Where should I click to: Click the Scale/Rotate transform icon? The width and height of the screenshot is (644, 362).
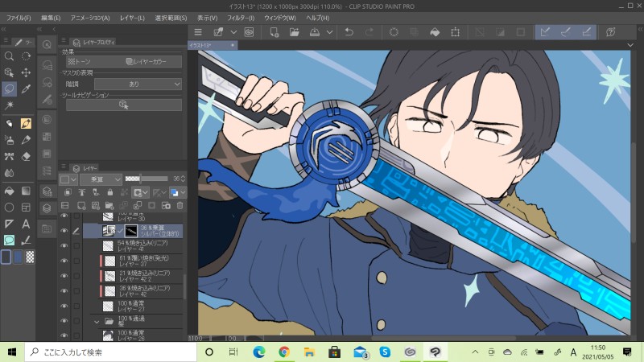point(455,32)
